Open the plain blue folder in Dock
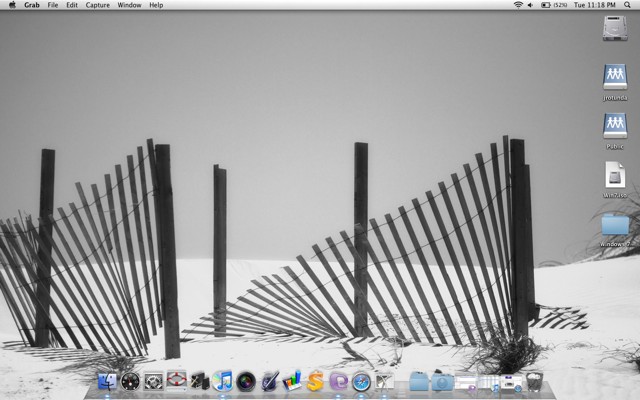Viewport: 640px width, 400px height. pyautogui.click(x=419, y=382)
